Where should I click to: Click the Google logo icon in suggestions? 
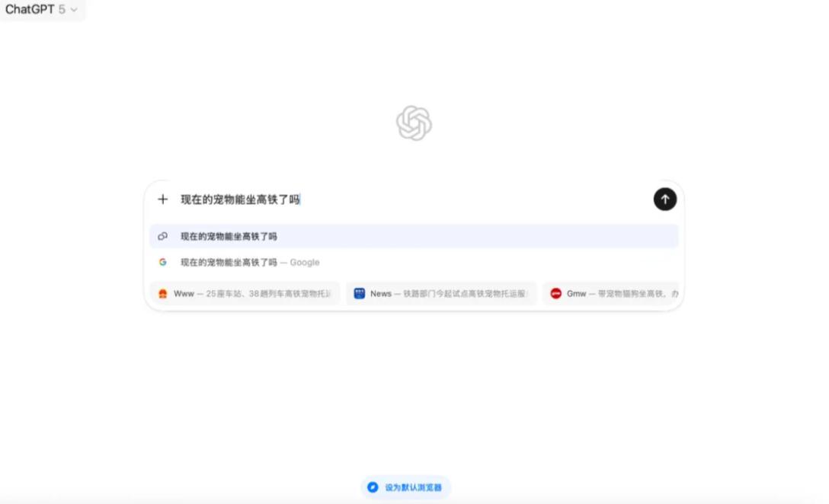point(163,262)
